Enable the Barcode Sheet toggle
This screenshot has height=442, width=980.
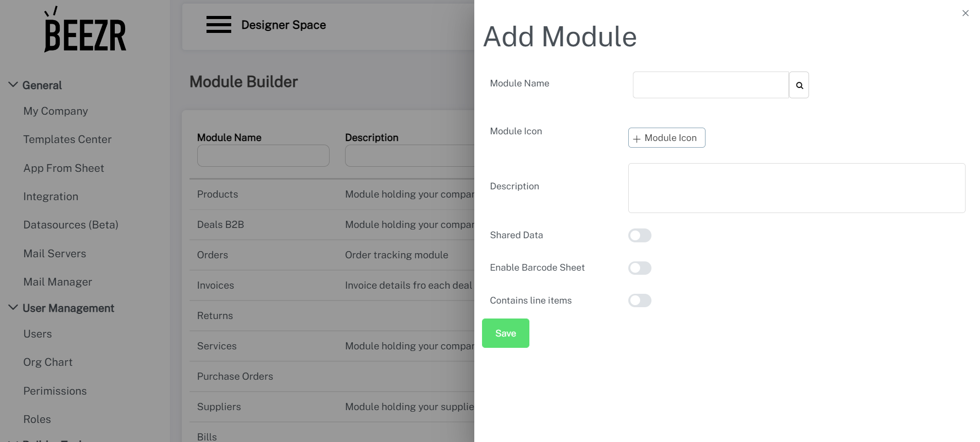click(640, 268)
